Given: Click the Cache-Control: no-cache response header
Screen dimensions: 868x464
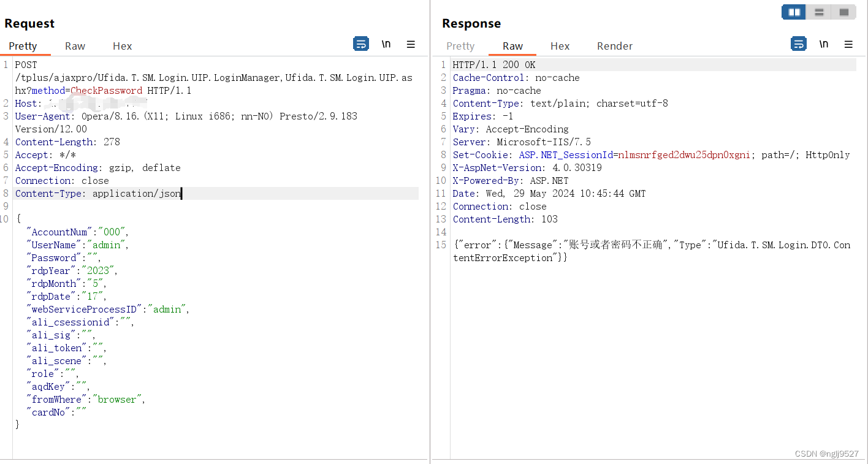Looking at the screenshot, I should pos(516,78).
